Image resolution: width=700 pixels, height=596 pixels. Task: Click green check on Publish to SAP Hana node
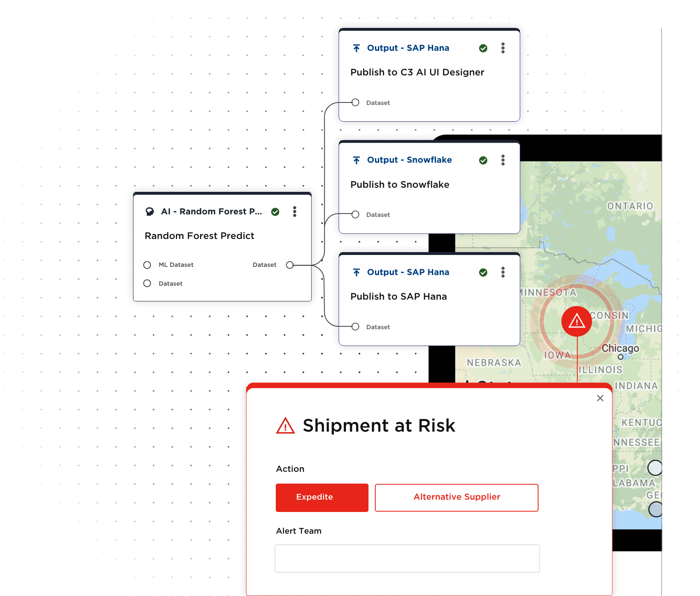point(483,273)
